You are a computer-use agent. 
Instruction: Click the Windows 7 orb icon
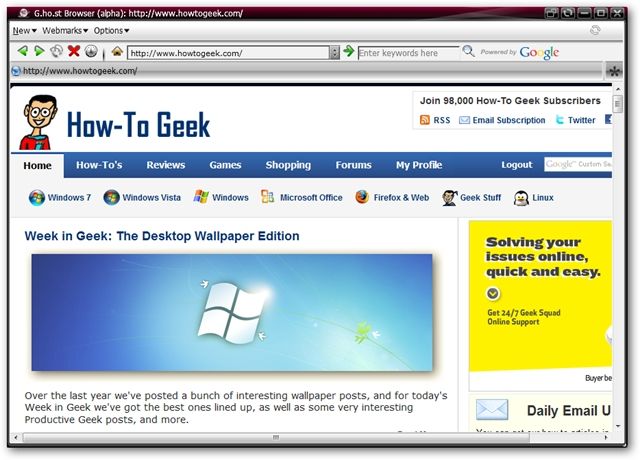point(37,198)
